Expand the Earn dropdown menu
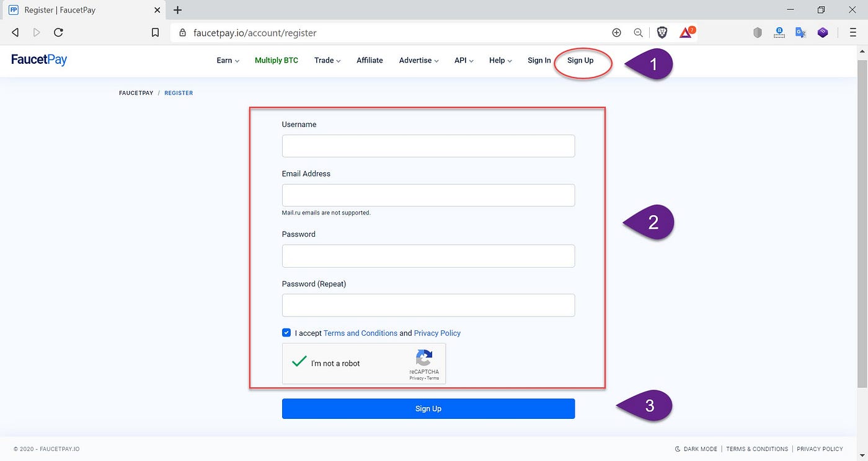The width and height of the screenshot is (868, 461). pyautogui.click(x=227, y=60)
